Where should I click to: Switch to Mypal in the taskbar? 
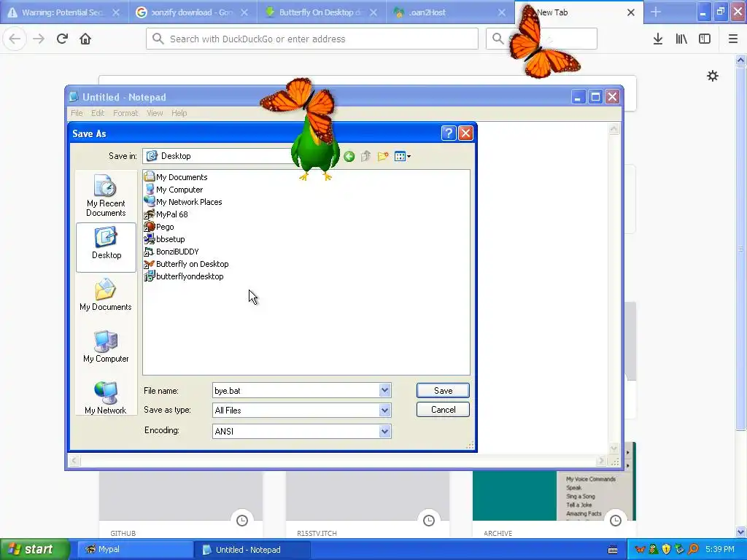pyautogui.click(x=133, y=550)
